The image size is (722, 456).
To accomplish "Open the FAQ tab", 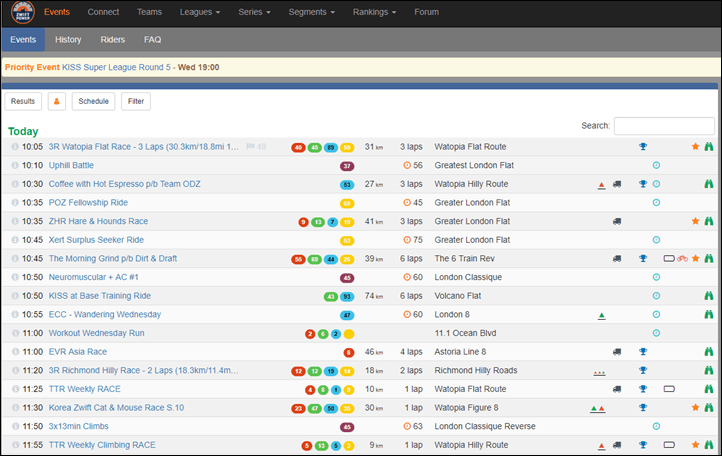I will coord(152,40).
